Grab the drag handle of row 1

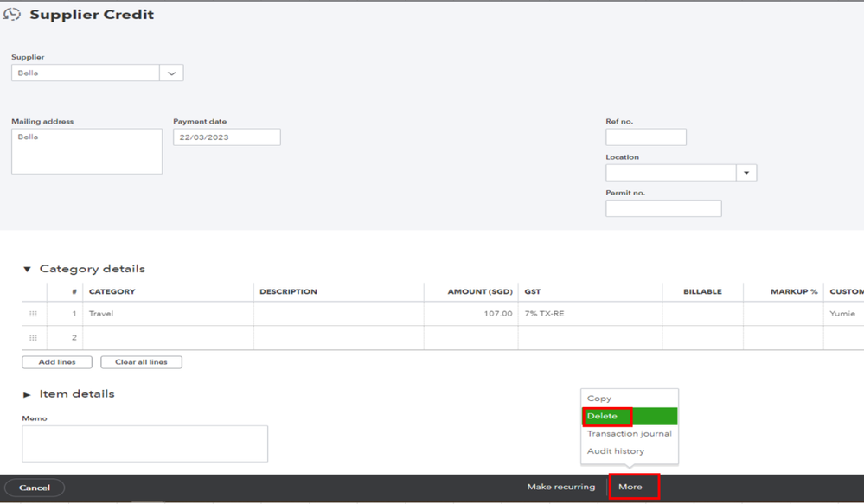click(33, 314)
